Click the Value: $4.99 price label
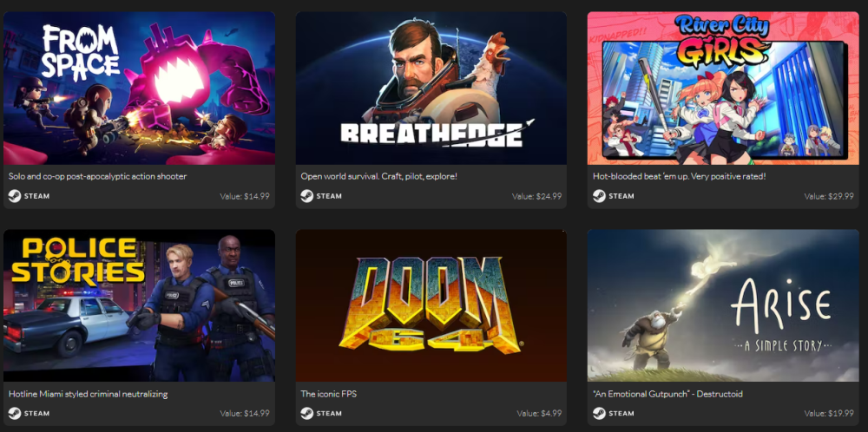This screenshot has height=432, width=868. 539,414
